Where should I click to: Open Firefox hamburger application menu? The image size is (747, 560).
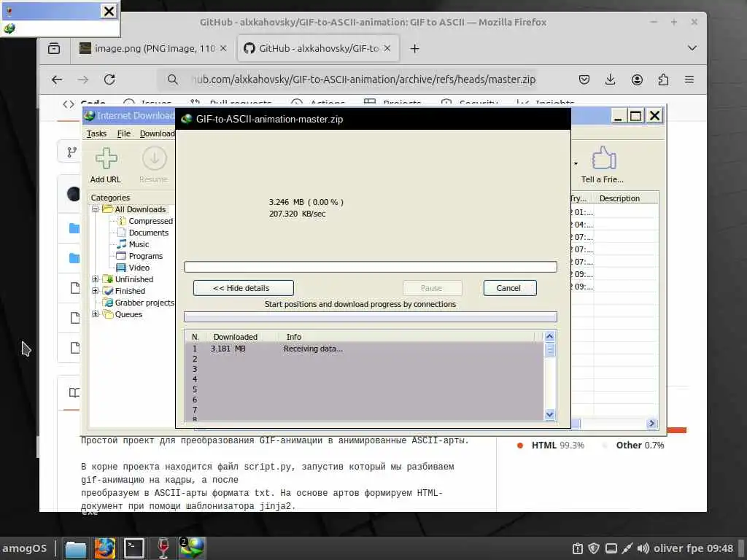pos(689,79)
